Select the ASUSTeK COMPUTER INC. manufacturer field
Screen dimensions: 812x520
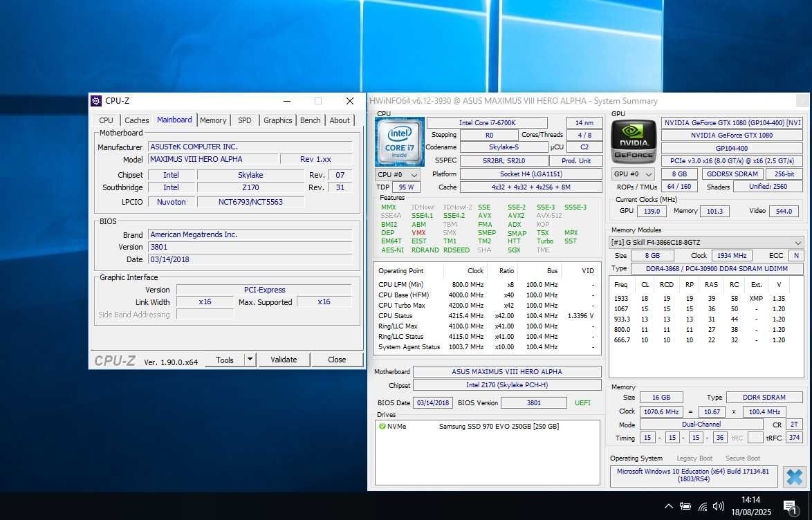pos(250,147)
